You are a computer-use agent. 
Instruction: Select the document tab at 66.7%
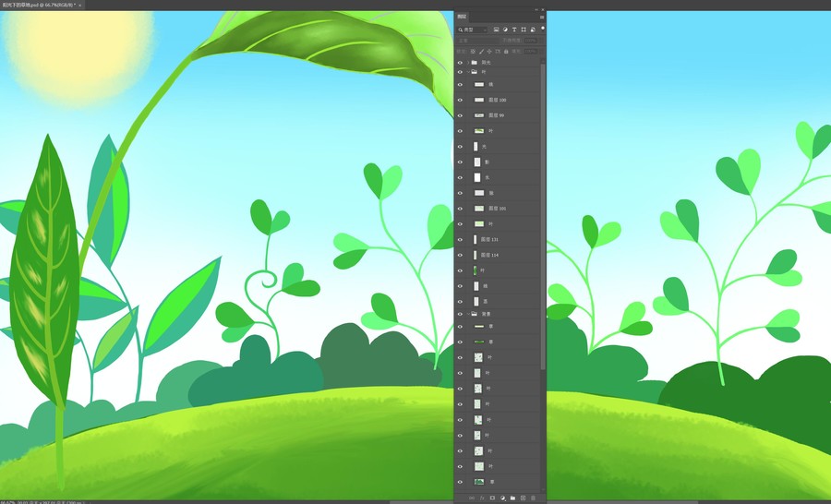click(39, 5)
